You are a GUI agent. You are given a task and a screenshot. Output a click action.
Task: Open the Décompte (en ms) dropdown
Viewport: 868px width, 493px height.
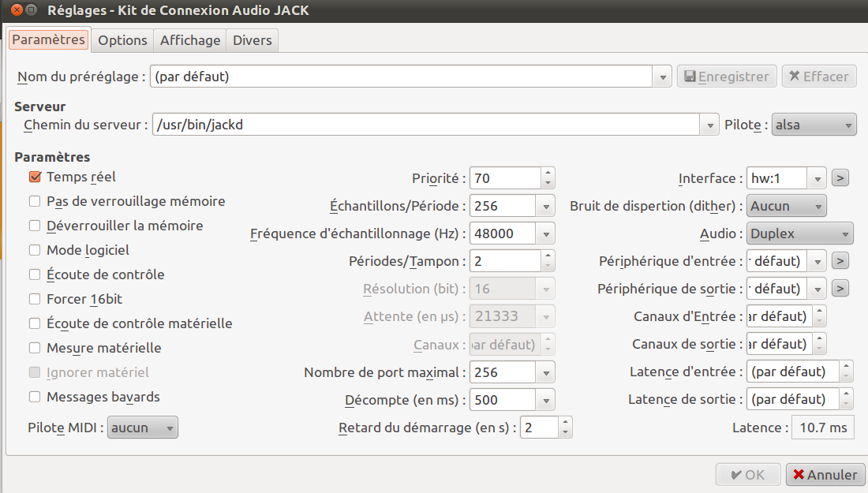[x=545, y=401]
